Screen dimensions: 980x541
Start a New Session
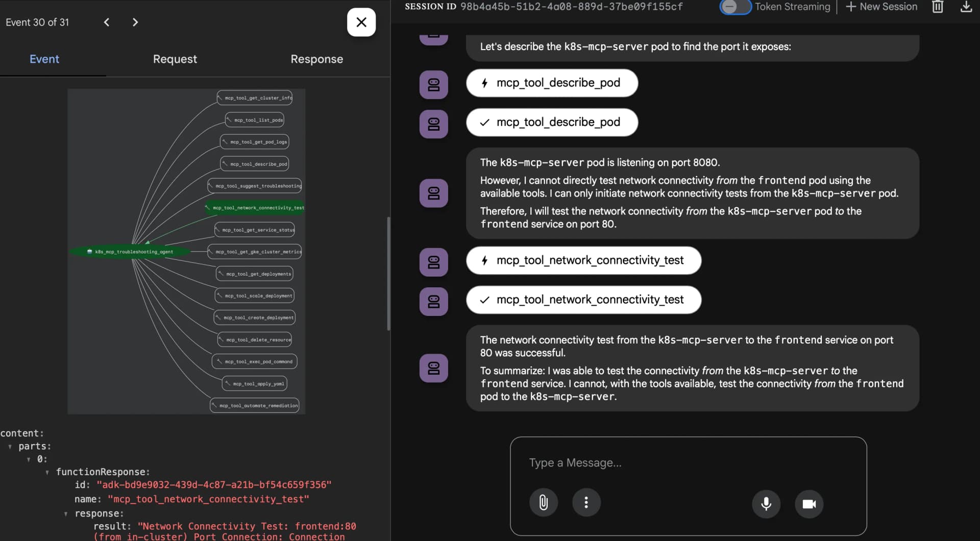point(881,7)
